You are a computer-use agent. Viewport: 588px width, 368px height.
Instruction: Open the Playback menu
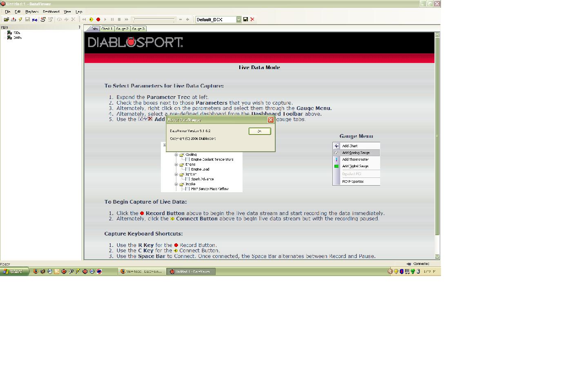point(32,12)
